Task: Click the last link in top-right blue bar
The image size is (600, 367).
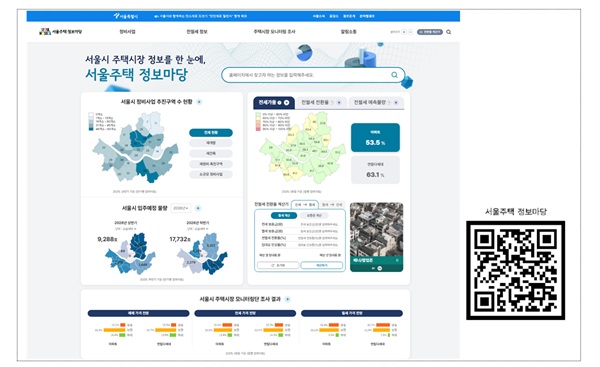Action: tap(367, 16)
